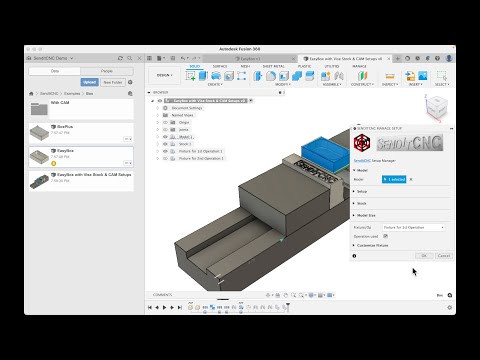Image resolution: width=480 pixels, height=360 pixels.
Task: Open the SendItCNC Demo team dropdown
Action: click(x=53, y=58)
